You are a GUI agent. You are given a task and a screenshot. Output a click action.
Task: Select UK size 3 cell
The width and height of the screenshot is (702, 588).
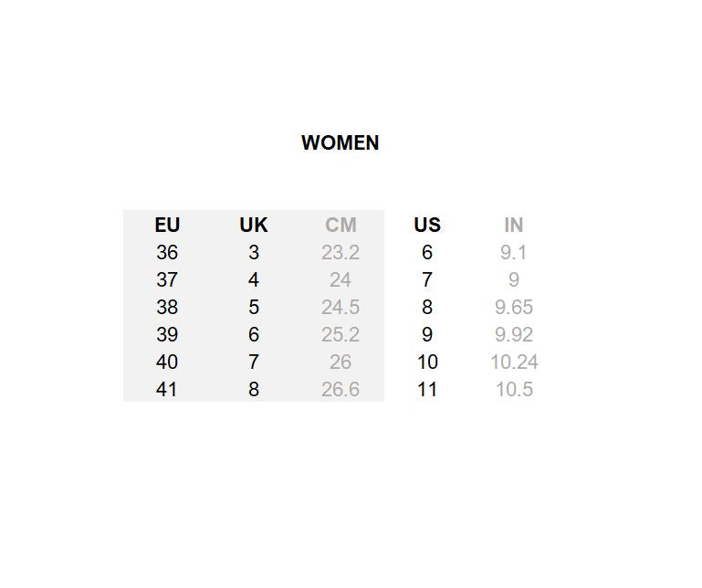coord(253,252)
